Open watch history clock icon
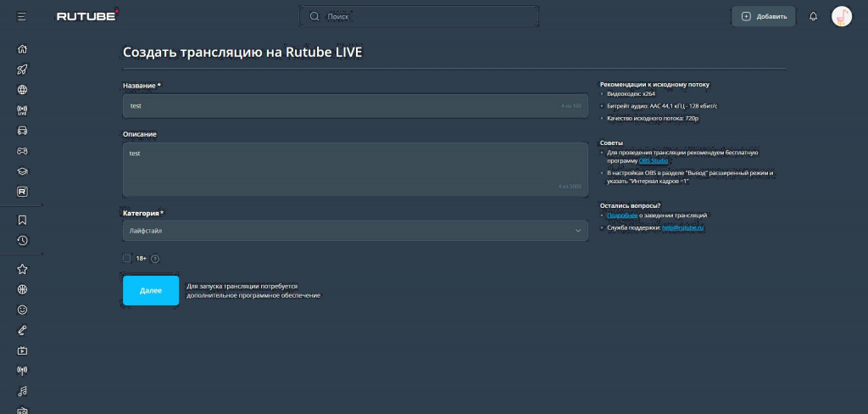Image resolution: width=868 pixels, height=414 pixels. 22,241
